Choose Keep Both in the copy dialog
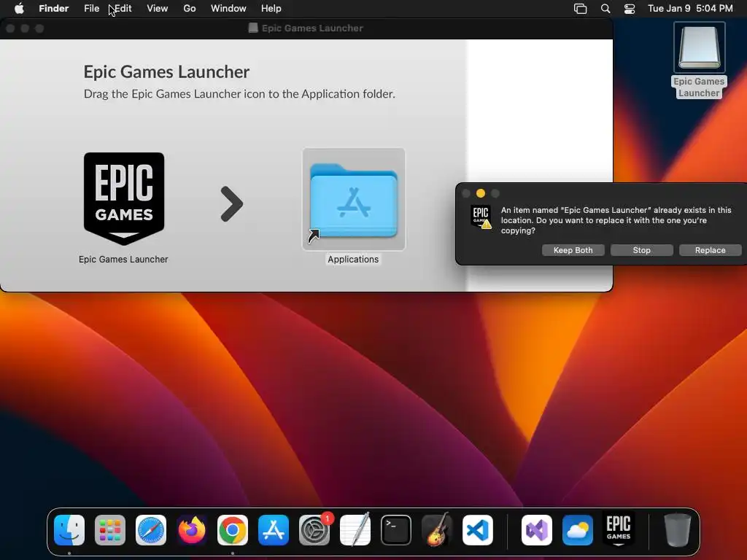 coord(573,250)
